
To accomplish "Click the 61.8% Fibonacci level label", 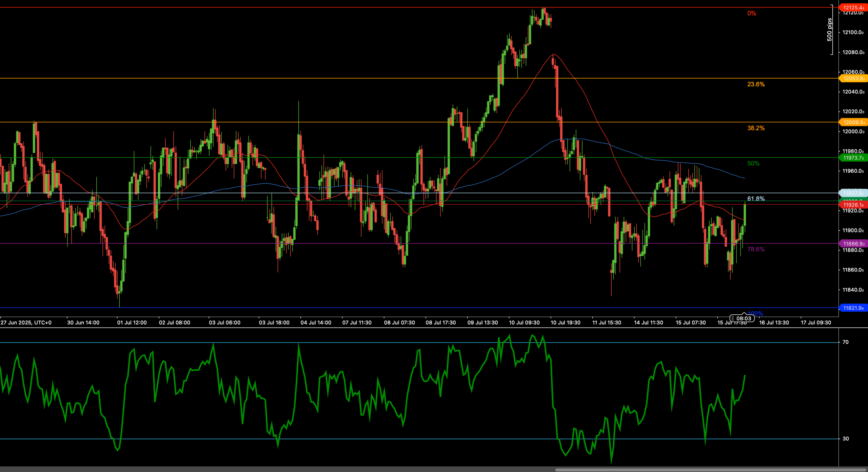I will click(x=756, y=199).
